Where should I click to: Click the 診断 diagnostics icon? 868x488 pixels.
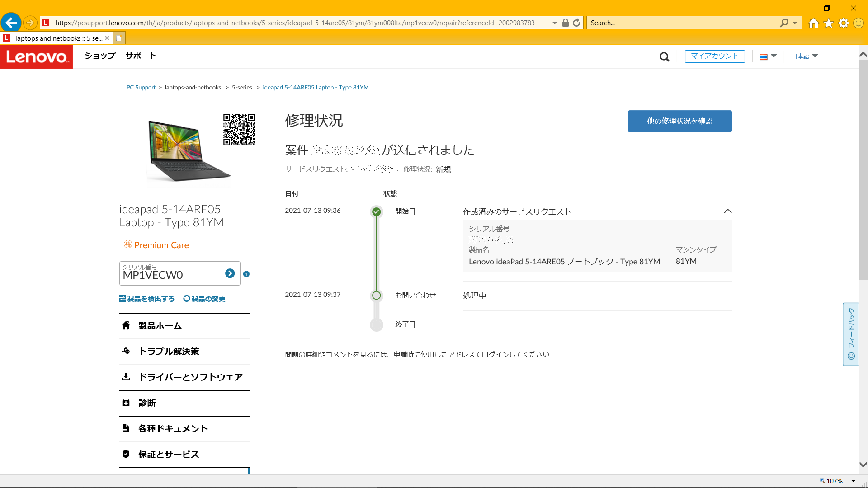tap(126, 403)
